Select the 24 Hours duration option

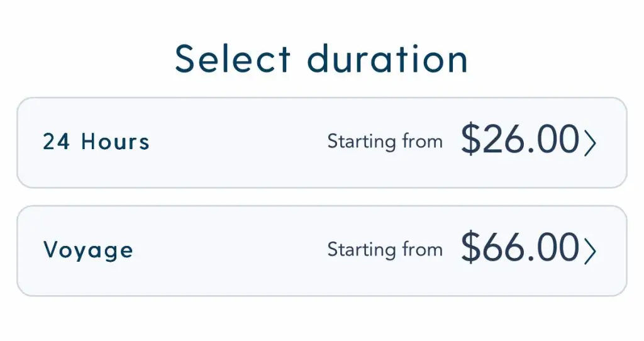321,143
